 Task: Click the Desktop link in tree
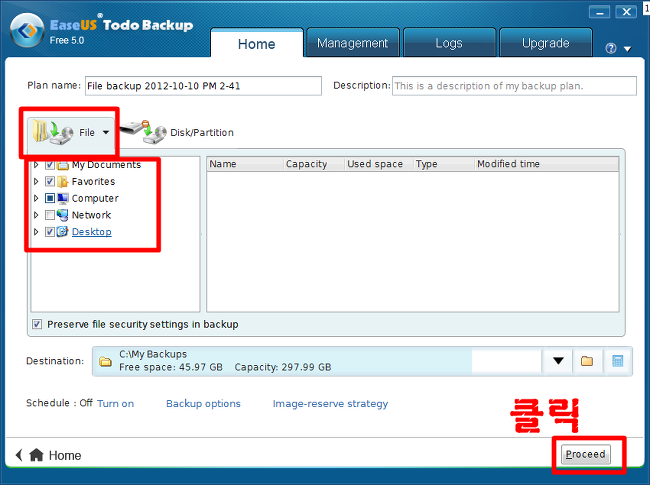(92, 232)
